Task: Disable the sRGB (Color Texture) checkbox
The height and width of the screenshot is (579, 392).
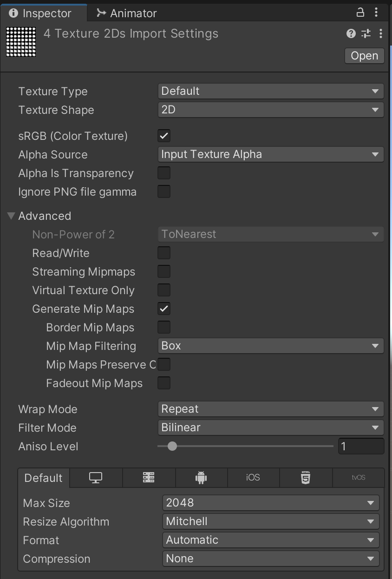Action: pos(164,136)
